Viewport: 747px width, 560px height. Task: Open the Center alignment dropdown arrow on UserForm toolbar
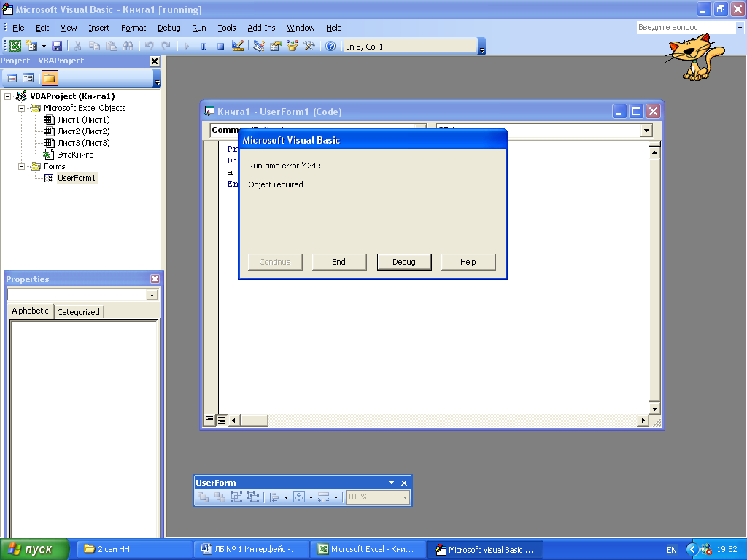[311, 497]
